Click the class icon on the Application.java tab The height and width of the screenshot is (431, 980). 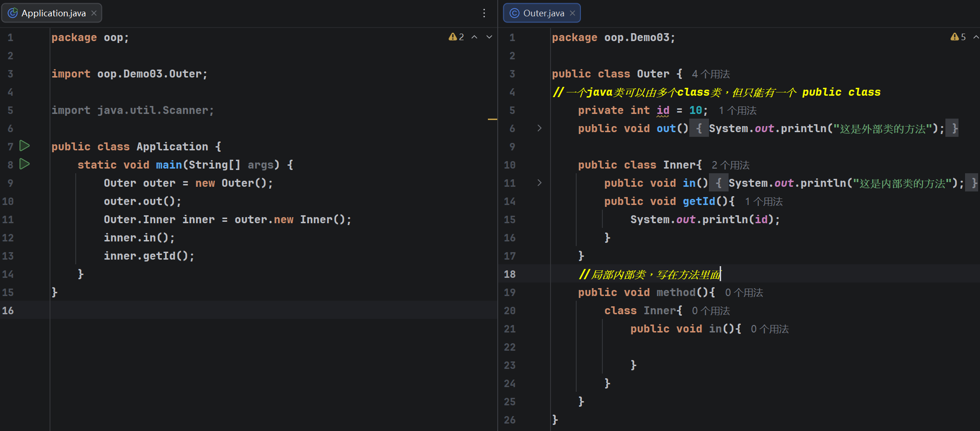tap(13, 13)
